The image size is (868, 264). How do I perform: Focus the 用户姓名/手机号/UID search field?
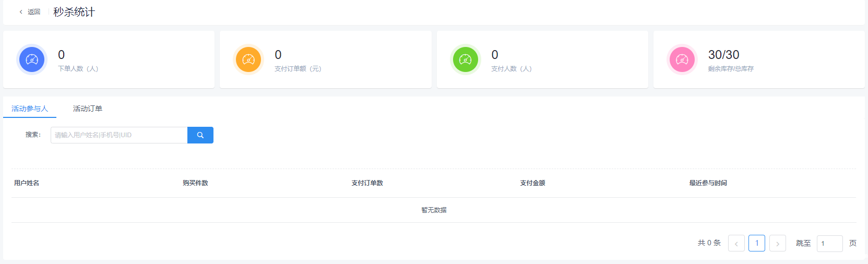pyautogui.click(x=119, y=135)
